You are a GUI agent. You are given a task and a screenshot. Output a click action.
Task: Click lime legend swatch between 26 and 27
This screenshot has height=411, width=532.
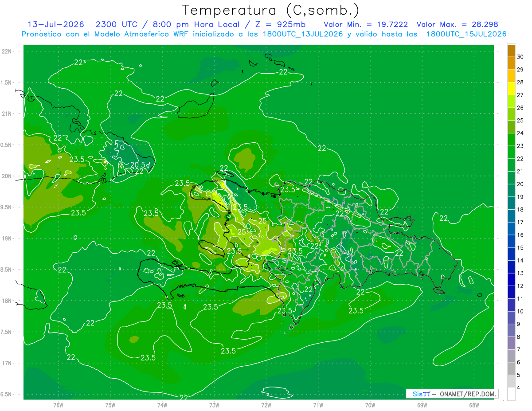(x=511, y=101)
